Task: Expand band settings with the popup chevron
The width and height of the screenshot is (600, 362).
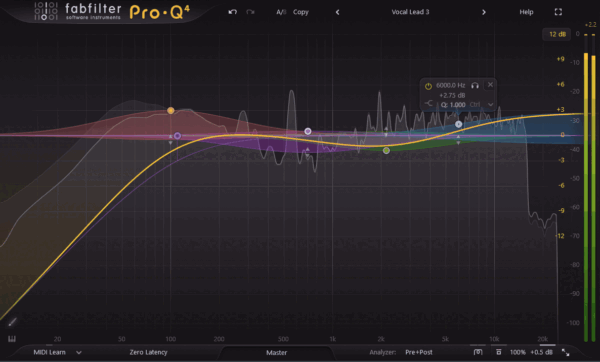Action: [491, 104]
